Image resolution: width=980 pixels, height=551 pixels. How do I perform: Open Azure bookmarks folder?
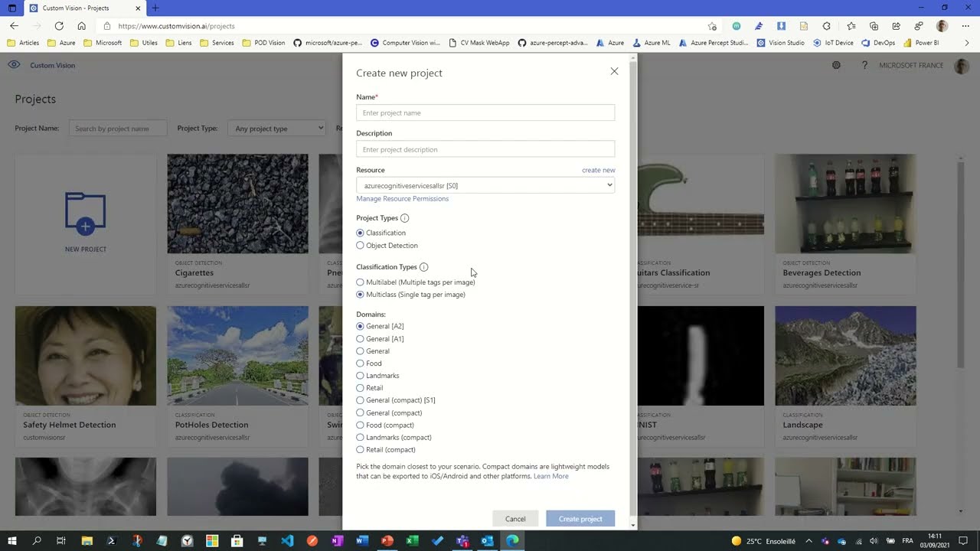coord(61,43)
